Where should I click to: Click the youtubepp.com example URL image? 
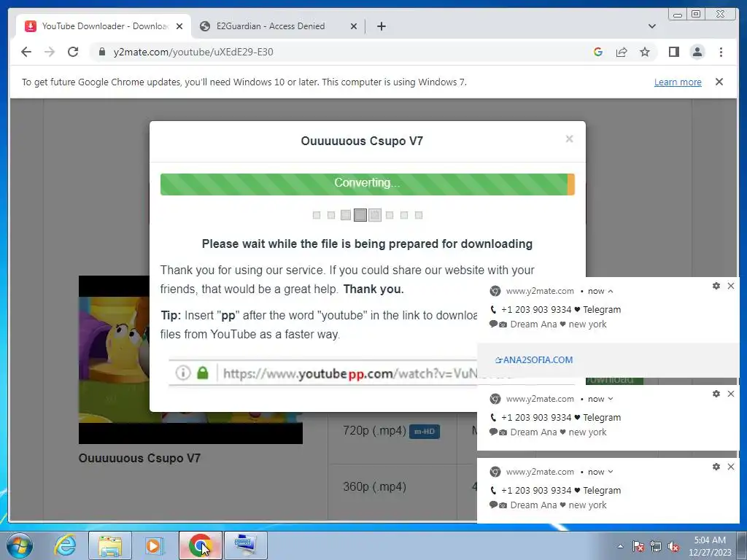[x=323, y=373]
